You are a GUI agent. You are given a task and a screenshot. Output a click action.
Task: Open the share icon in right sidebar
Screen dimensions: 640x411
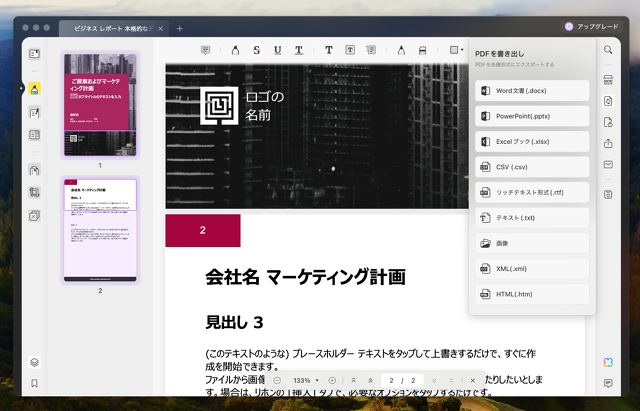(x=608, y=143)
